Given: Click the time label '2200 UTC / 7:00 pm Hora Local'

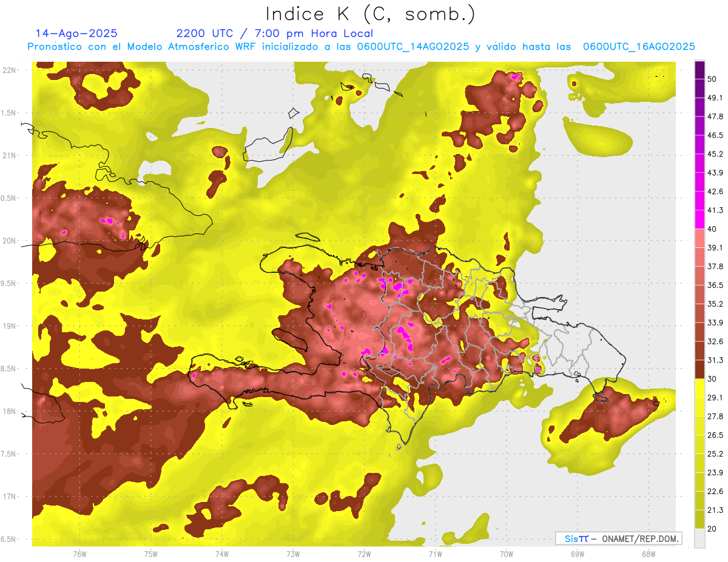Looking at the screenshot, I should pos(275,33).
